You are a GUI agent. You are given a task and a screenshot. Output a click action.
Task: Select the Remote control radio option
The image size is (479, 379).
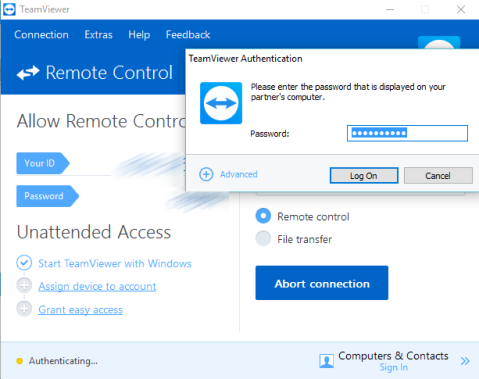click(x=263, y=216)
